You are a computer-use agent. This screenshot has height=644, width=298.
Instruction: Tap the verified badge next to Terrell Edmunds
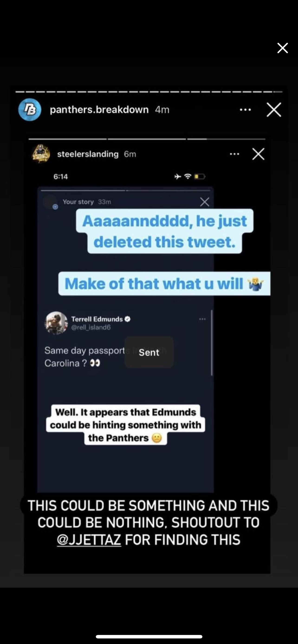point(127,319)
